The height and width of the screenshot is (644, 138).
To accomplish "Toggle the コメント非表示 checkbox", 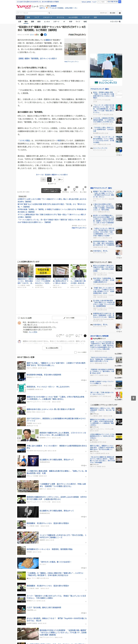I will coord(75,352).
